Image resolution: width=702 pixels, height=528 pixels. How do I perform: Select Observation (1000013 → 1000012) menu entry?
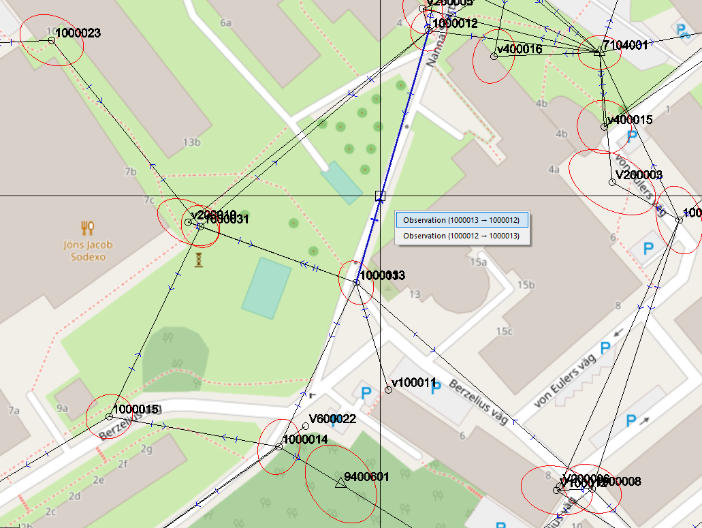tap(461, 220)
